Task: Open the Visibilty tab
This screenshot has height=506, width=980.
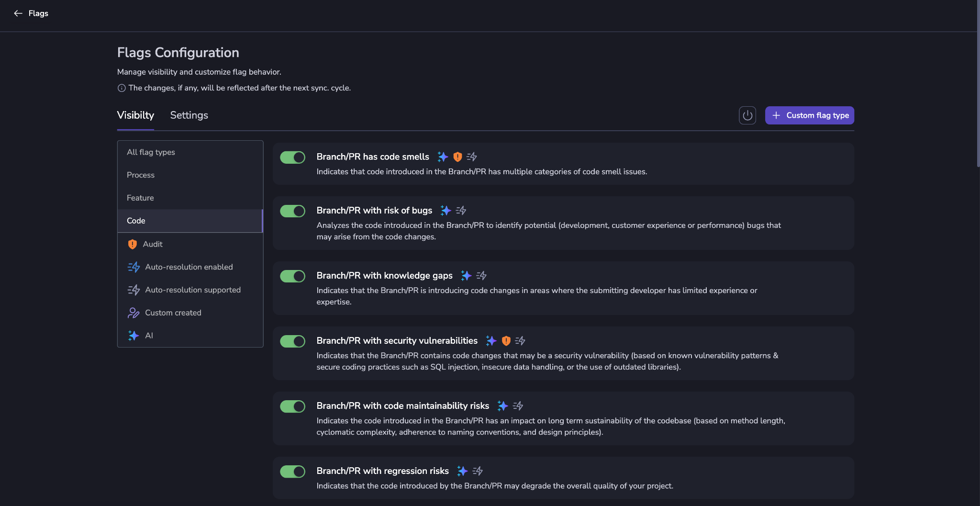Action: pyautogui.click(x=135, y=115)
